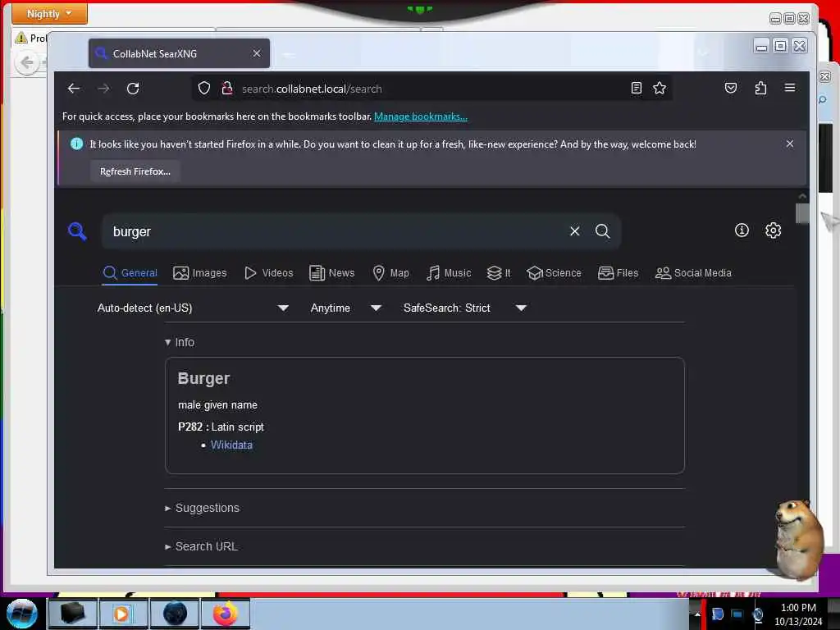Open the tracking protection shield icon
Viewport: 840px width, 630px height.
pyautogui.click(x=204, y=89)
